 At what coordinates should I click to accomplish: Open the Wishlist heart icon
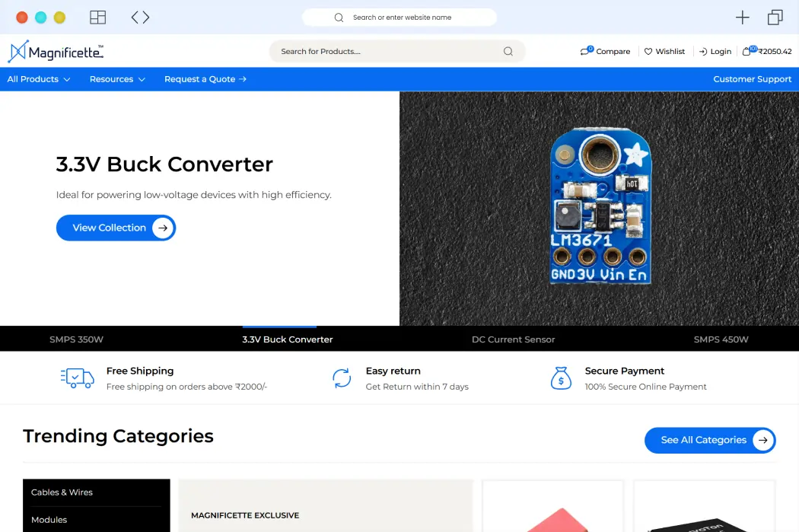648,52
